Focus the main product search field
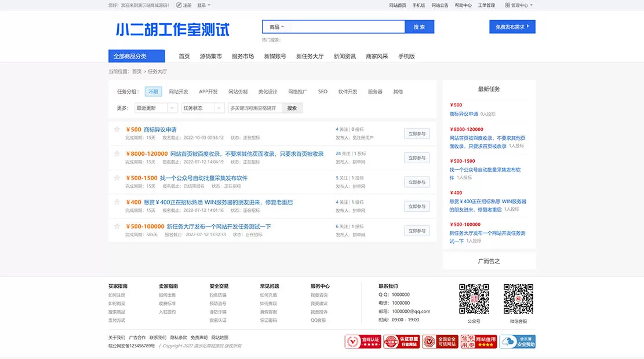644x359 pixels. point(345,27)
